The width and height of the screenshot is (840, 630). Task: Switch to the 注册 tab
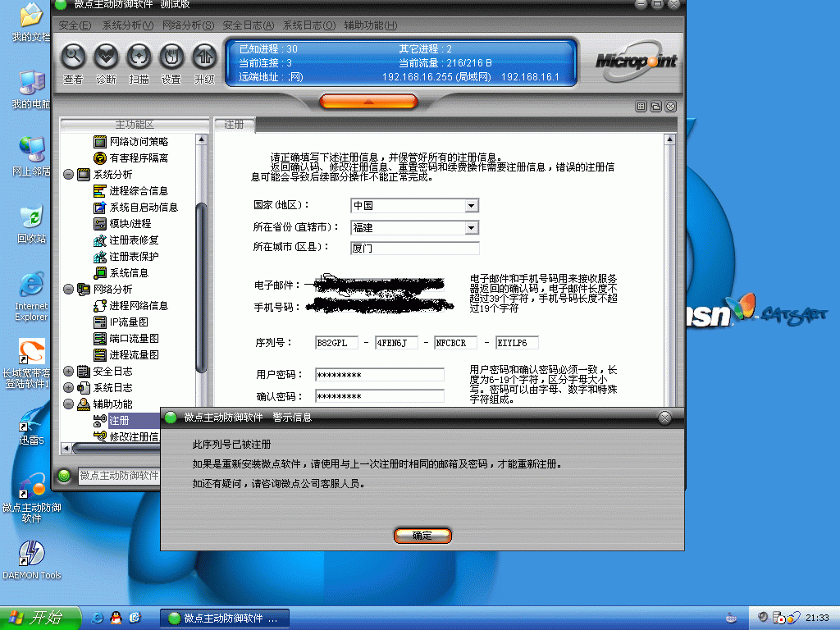click(x=234, y=125)
